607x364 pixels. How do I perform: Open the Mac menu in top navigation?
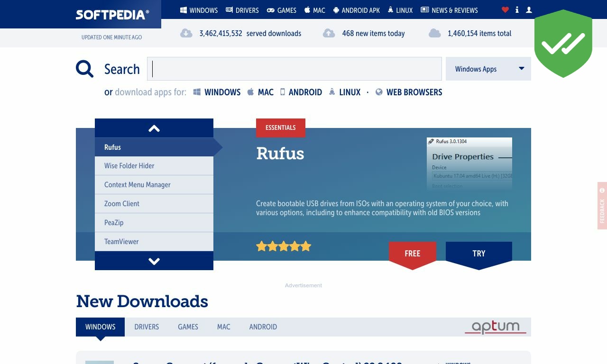coord(314,10)
